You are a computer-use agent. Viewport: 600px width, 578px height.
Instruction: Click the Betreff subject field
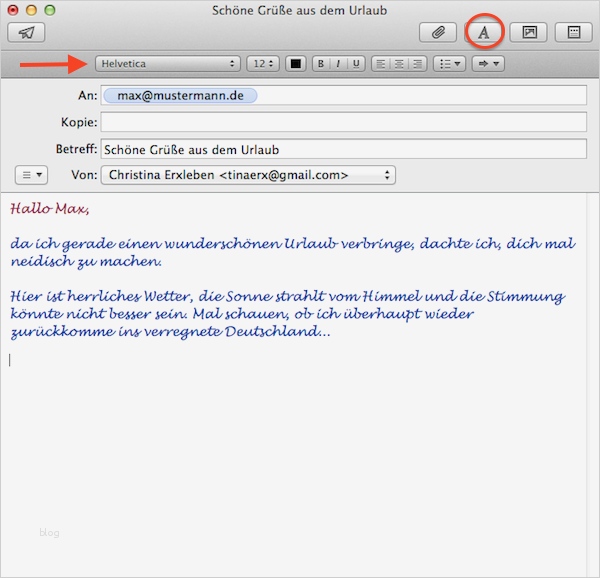point(343,149)
